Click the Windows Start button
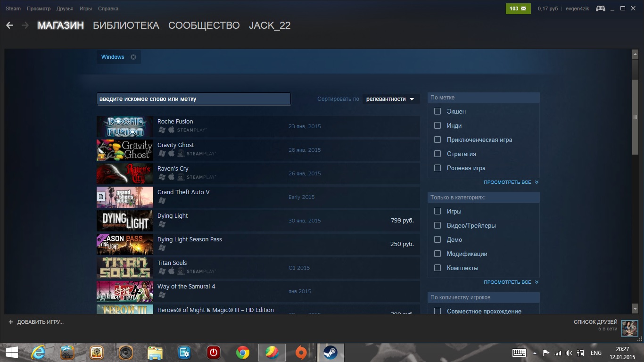 click(x=11, y=353)
